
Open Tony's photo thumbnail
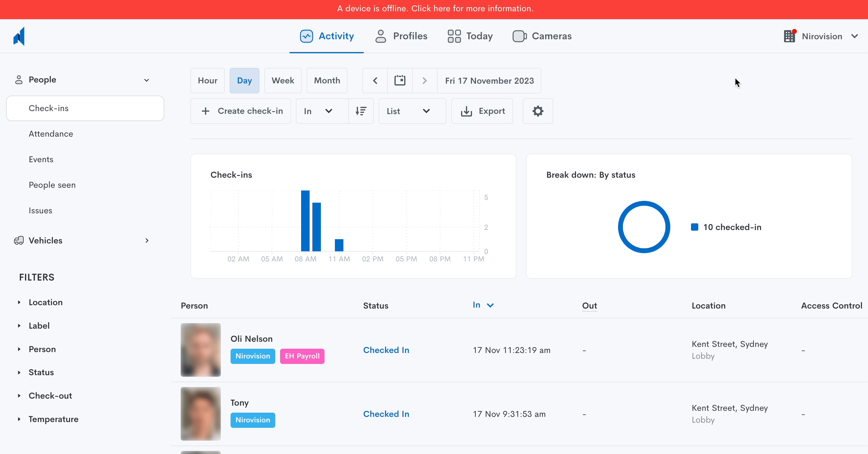201,414
